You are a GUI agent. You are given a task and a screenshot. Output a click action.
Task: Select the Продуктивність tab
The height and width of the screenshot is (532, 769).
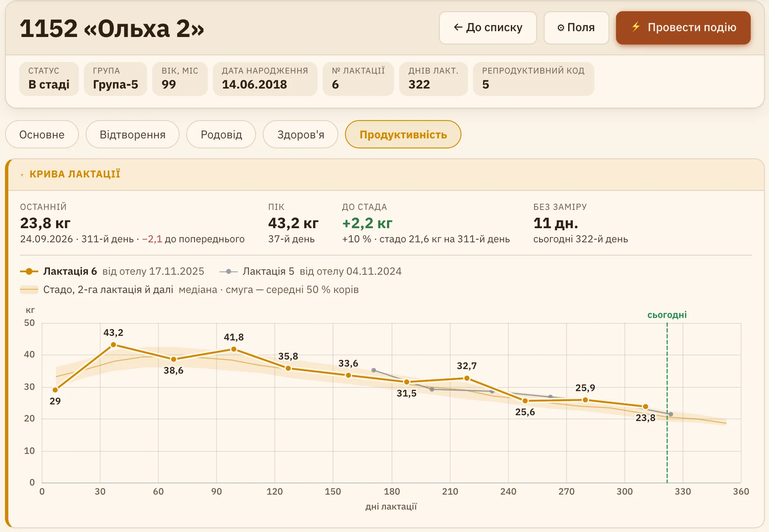(x=403, y=134)
